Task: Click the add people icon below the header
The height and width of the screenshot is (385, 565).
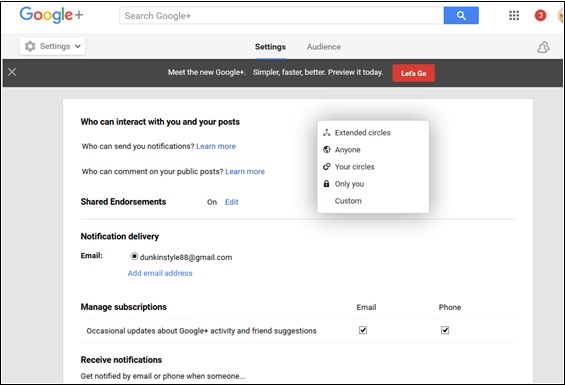Action: [543, 47]
